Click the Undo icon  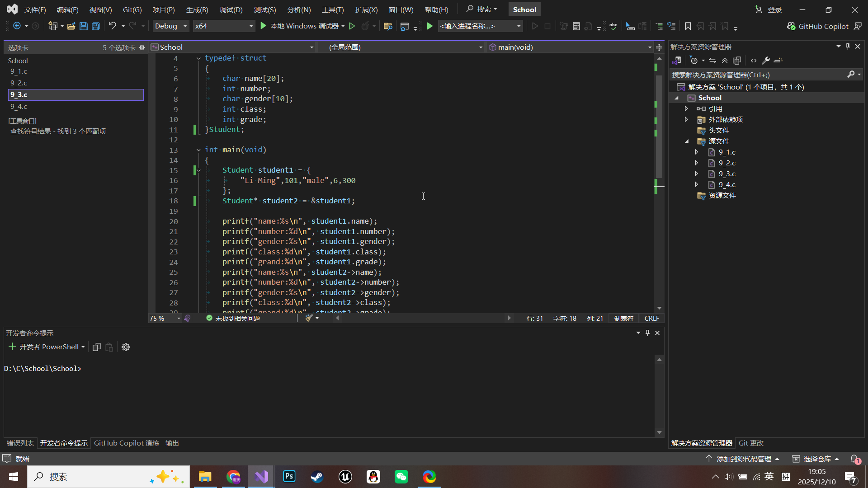click(112, 26)
